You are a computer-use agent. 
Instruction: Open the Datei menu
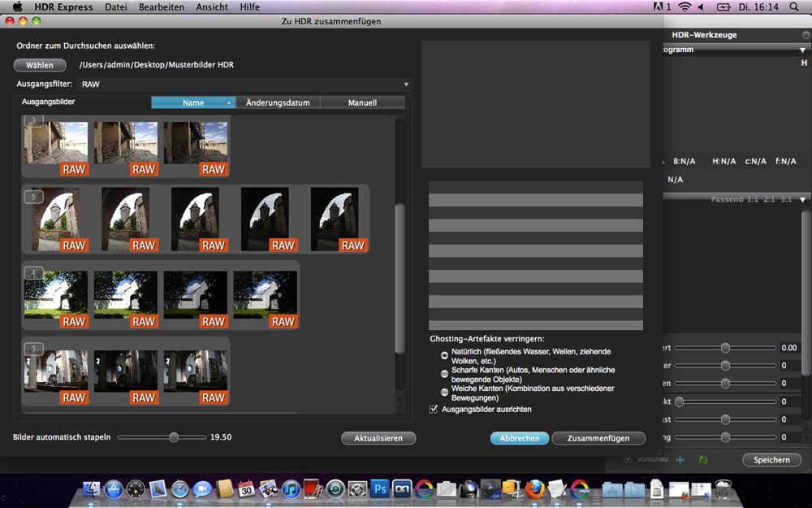tap(116, 7)
